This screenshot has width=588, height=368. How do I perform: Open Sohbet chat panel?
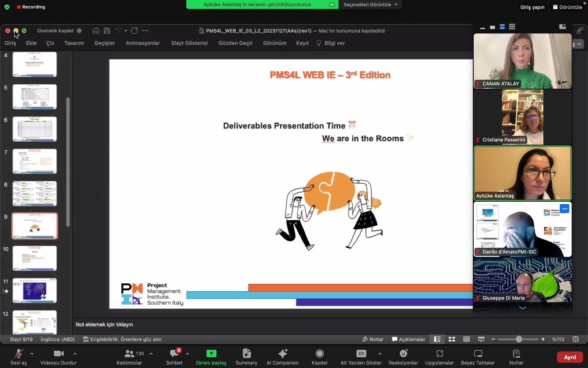[174, 357]
